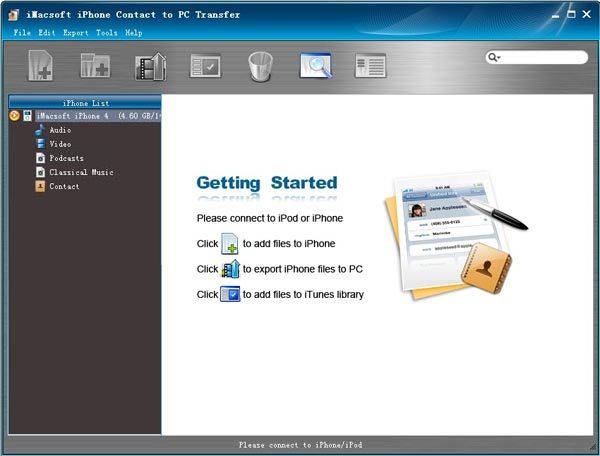This screenshot has height=456, width=600.
Task: Open the Export menu
Action: pos(76,33)
